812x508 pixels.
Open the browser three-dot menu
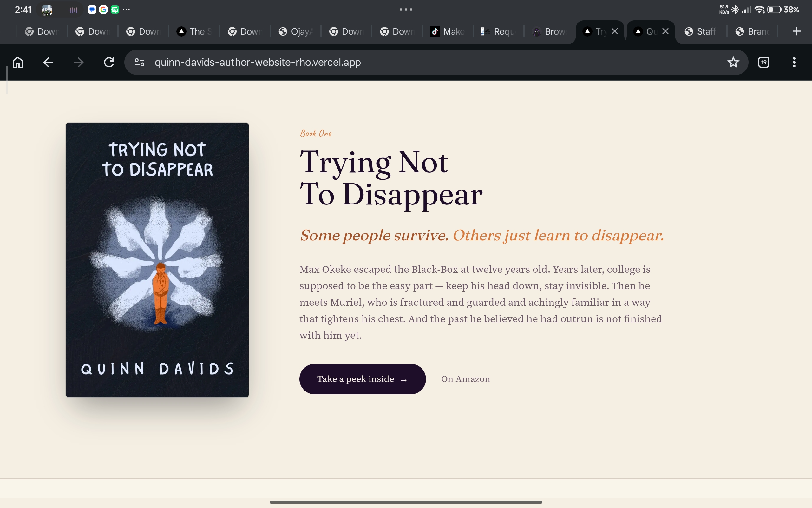coord(794,62)
